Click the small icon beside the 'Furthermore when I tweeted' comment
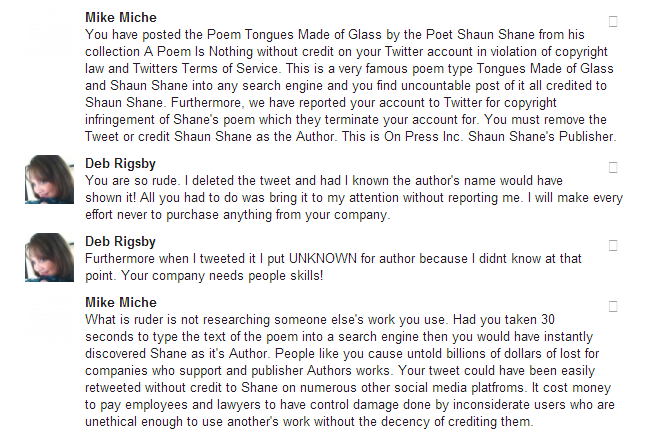 pos(613,245)
